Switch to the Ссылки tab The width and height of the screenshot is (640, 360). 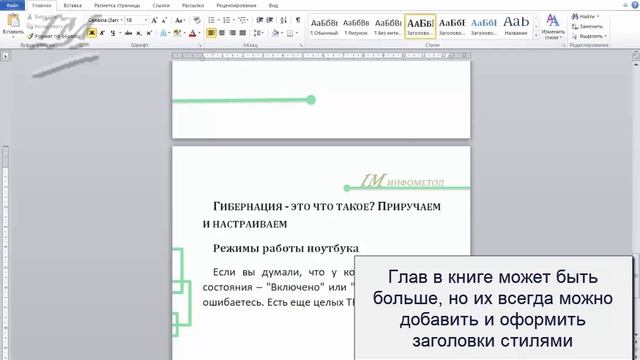pos(161,5)
